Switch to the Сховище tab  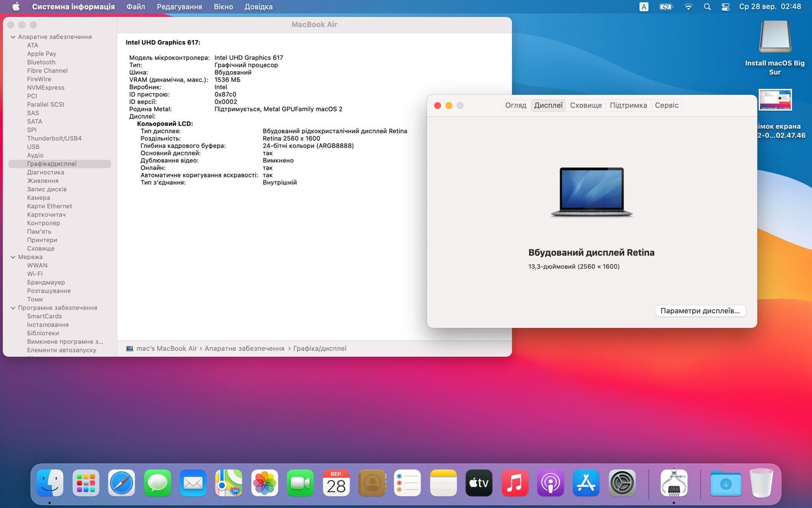586,105
